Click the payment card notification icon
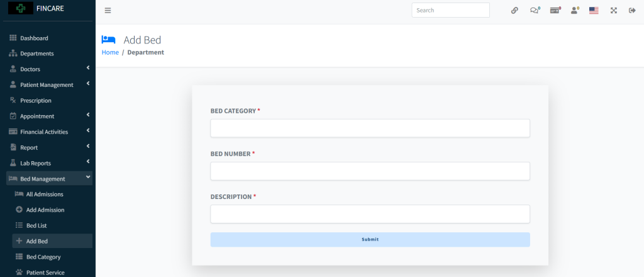 [x=554, y=11]
